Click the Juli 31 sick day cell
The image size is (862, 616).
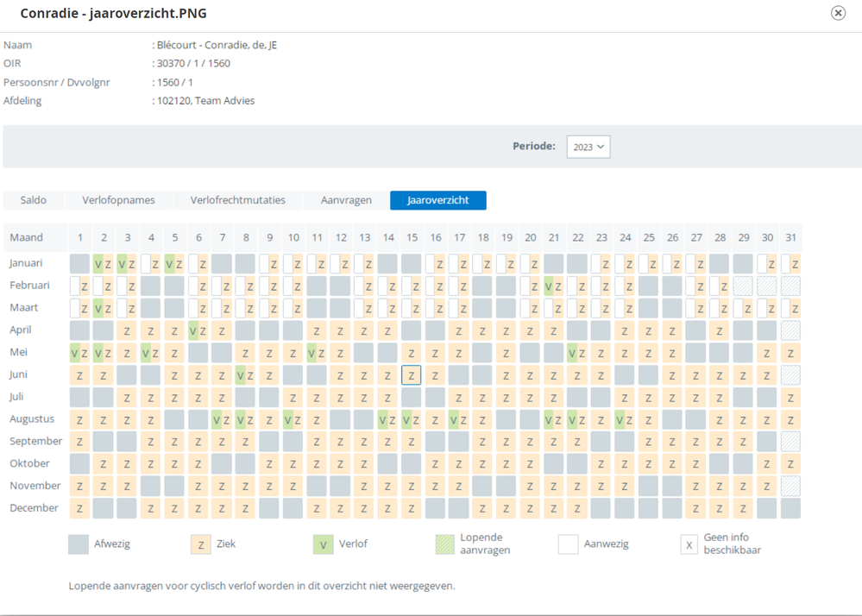pos(790,398)
